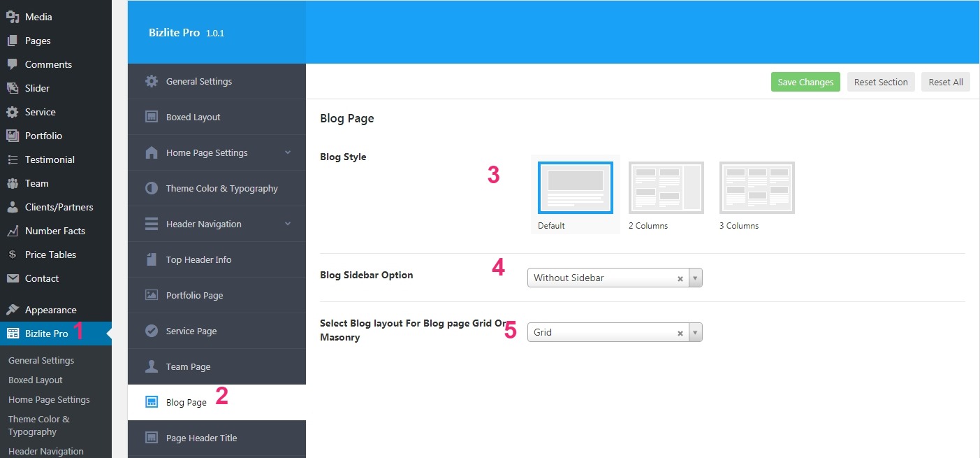Viewport: 980px width, 458px height.
Task: Open the Number Facts menu item
Action: click(56, 231)
